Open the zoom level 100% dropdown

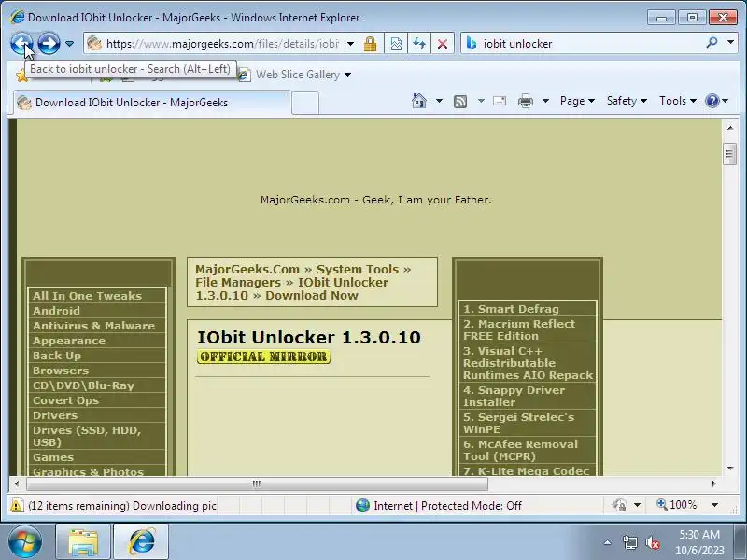coord(714,505)
